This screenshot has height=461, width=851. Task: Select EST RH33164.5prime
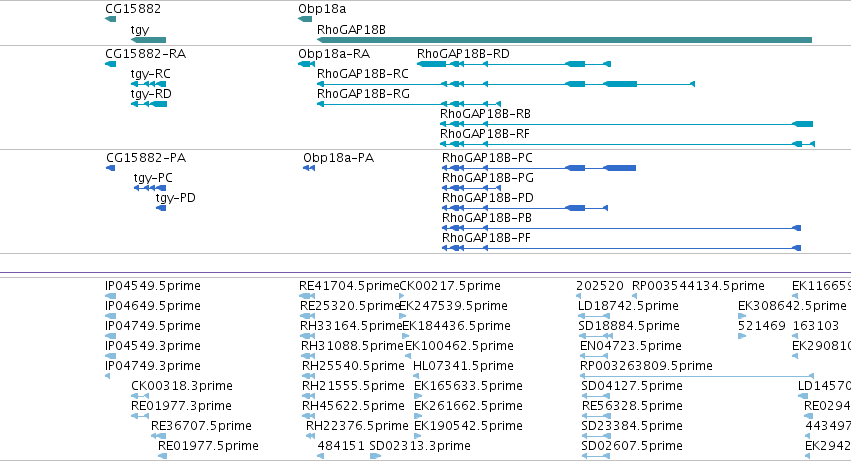click(351, 326)
